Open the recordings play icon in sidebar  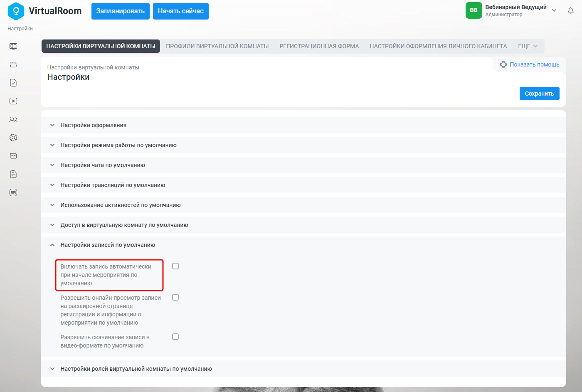pyautogui.click(x=13, y=101)
